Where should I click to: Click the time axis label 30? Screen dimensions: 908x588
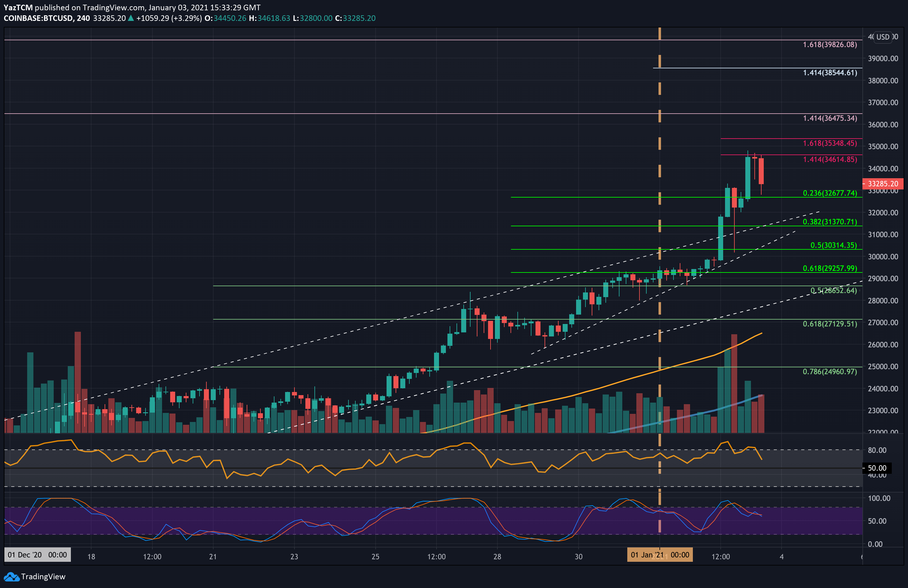(578, 556)
